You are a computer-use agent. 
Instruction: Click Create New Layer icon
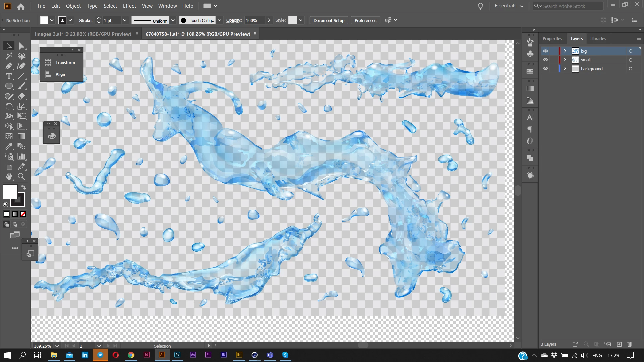(x=619, y=344)
